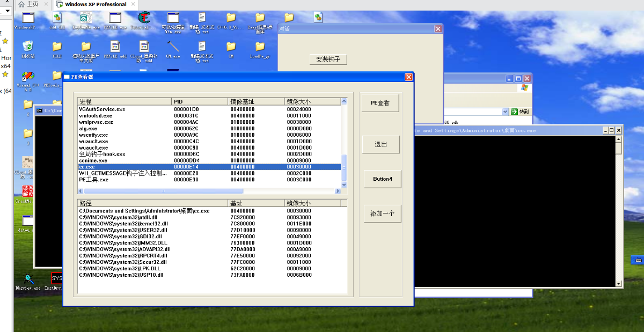Open the 植物大战僵尸中文版 folder

pos(86,51)
